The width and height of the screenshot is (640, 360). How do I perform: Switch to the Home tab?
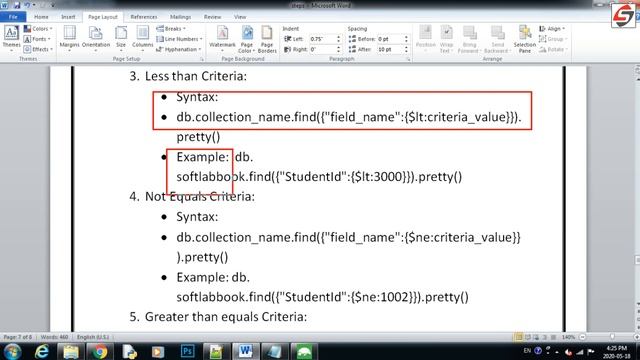click(x=41, y=17)
